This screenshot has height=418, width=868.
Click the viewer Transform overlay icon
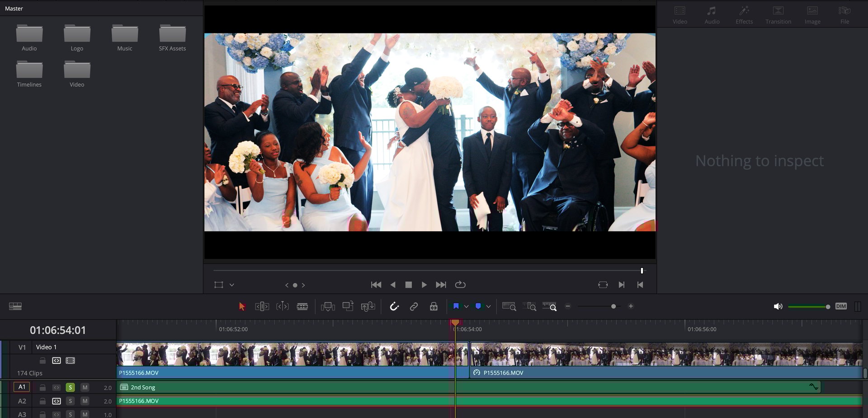[219, 285]
